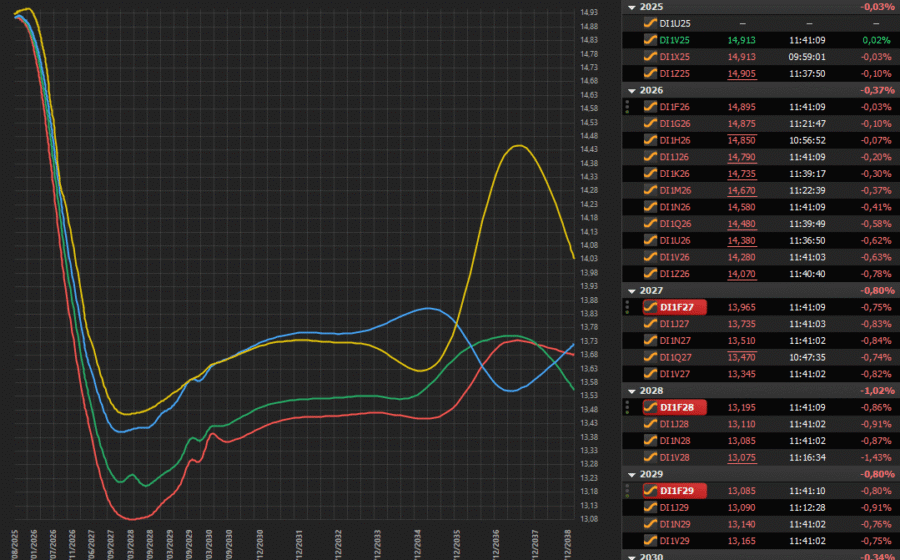
Task: Click the chart icon beside DI1M26
Action: (x=650, y=190)
